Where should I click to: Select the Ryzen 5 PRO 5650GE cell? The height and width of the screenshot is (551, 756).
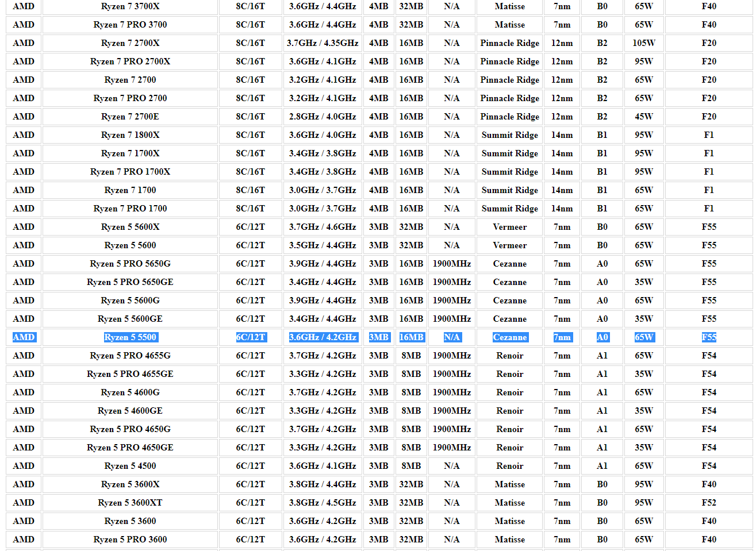click(131, 282)
